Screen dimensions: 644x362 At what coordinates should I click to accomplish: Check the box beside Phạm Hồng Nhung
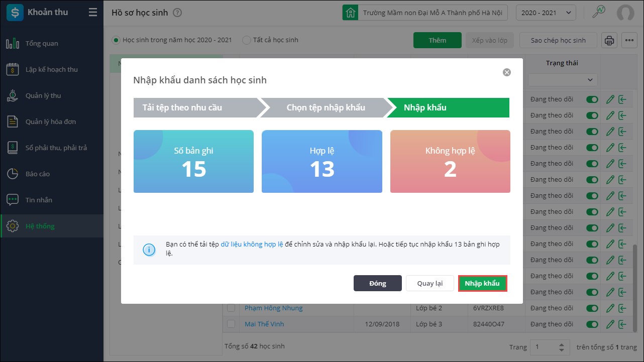[231, 308]
